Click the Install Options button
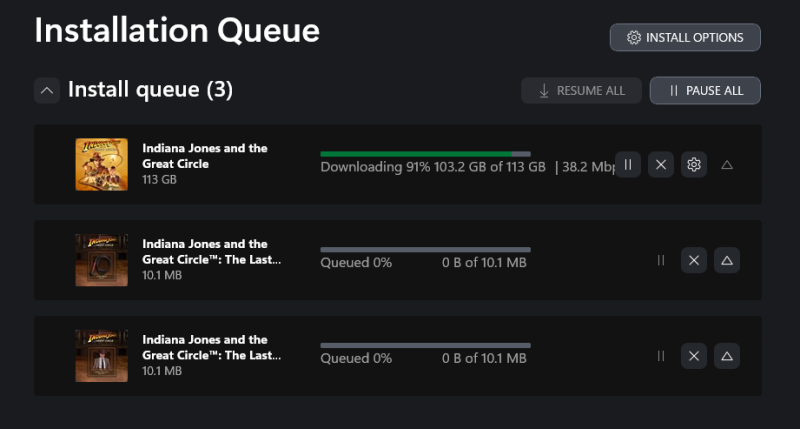The image size is (800, 429). 685,37
